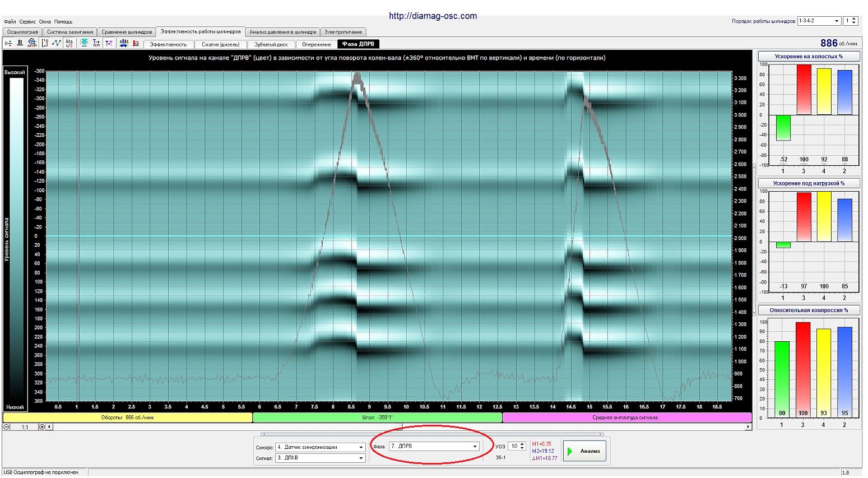Image resolution: width=868 pixels, height=478 pixels.
Task: Click the 1:1 zoom scale label
Action: pos(25,427)
